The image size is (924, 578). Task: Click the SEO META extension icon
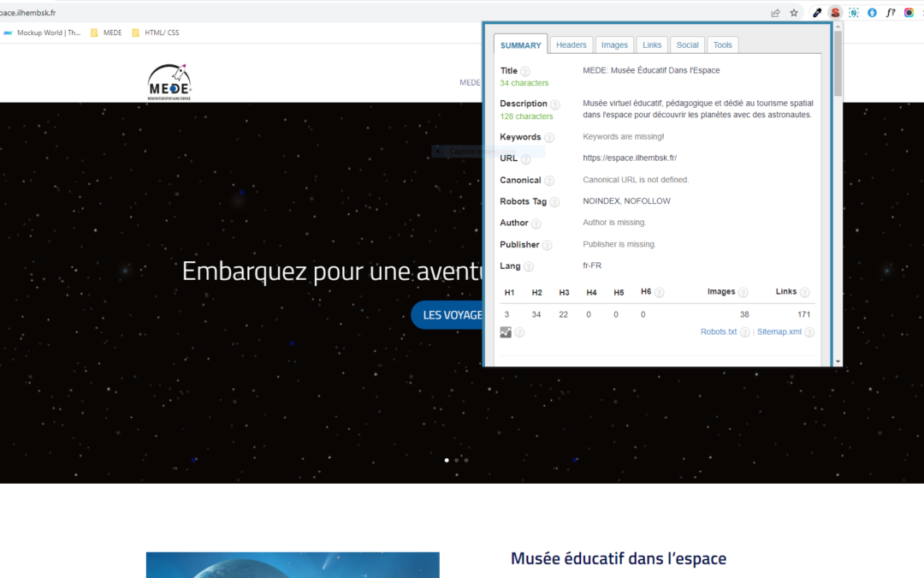(835, 12)
